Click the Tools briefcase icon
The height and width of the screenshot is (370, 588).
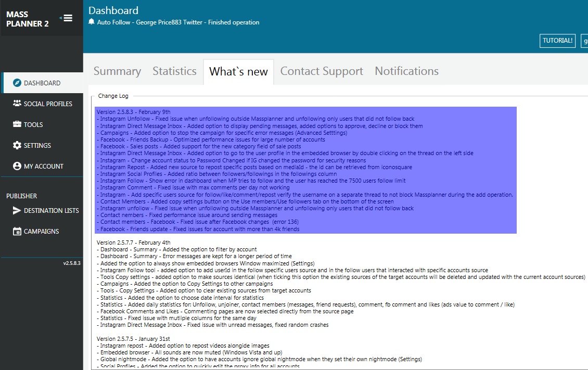point(17,124)
